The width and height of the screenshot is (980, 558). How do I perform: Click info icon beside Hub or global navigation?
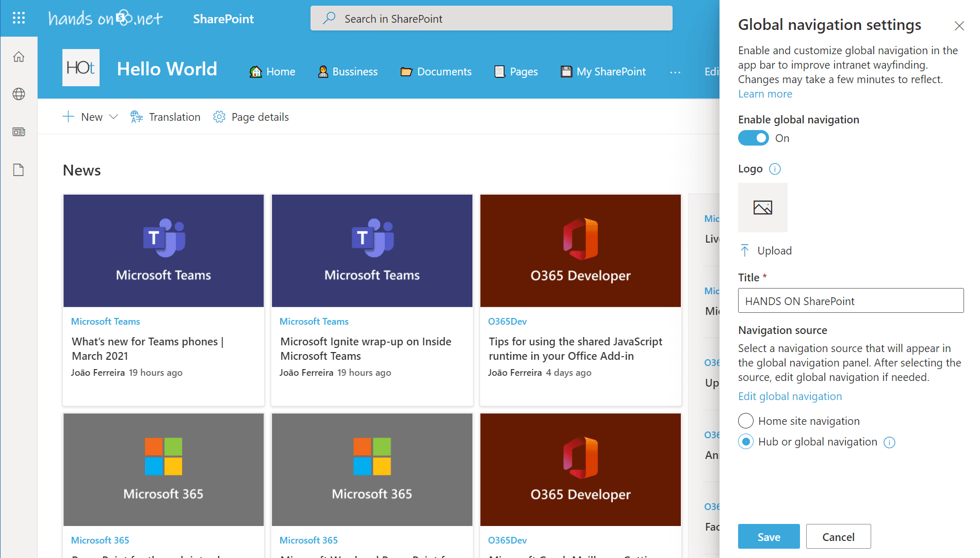pos(889,442)
